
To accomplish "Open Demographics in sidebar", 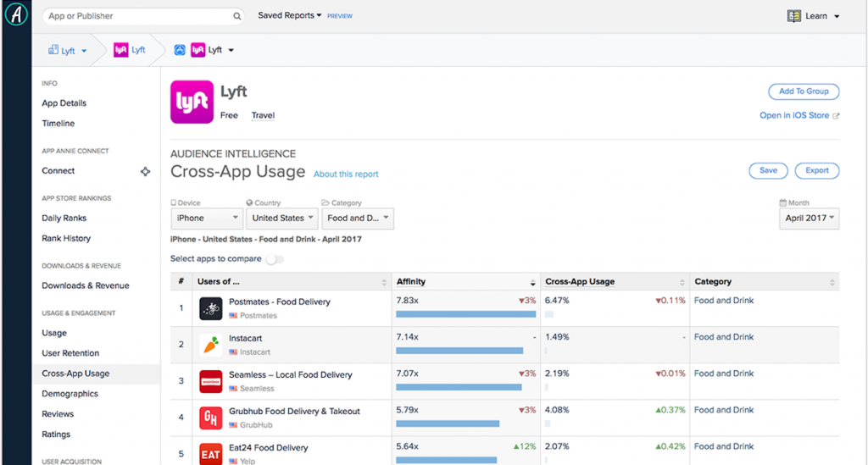I will pyautogui.click(x=70, y=394).
